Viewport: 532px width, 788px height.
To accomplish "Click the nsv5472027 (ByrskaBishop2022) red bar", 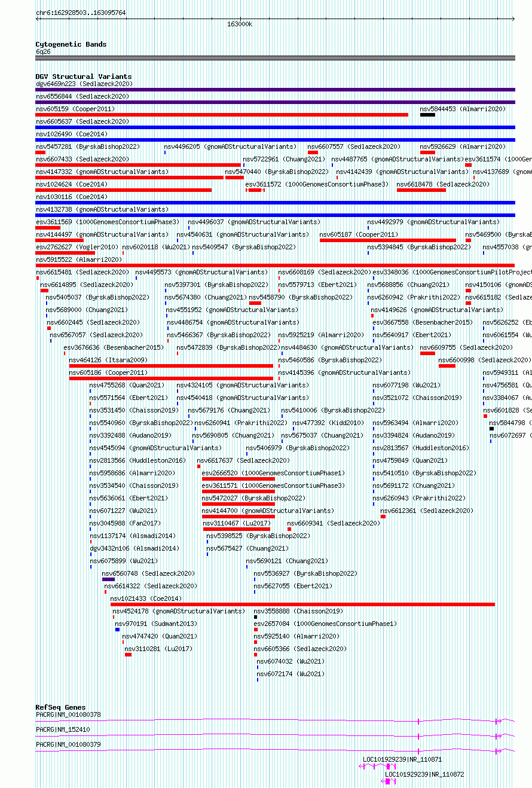I will pos(239,504).
